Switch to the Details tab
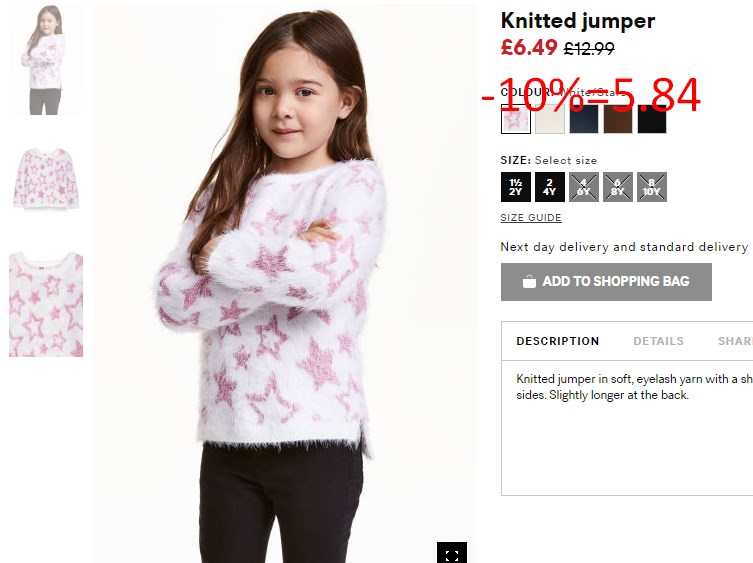The height and width of the screenshot is (563, 753). point(658,341)
